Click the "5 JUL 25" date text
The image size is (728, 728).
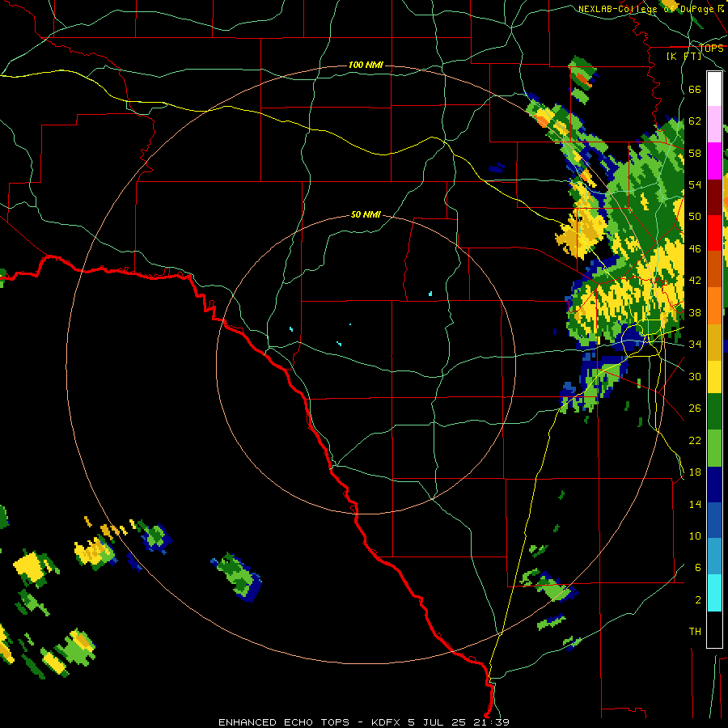437,722
